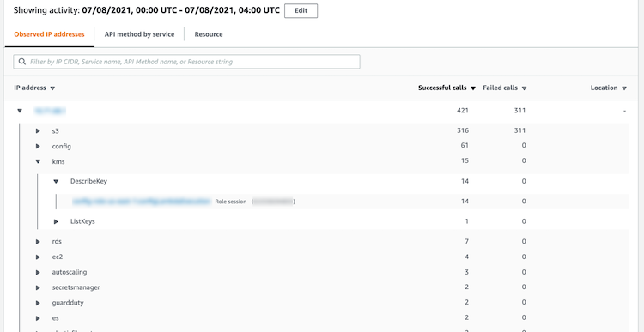The width and height of the screenshot is (644, 332).
Task: Click Edit button for activity time range
Action: tap(301, 11)
